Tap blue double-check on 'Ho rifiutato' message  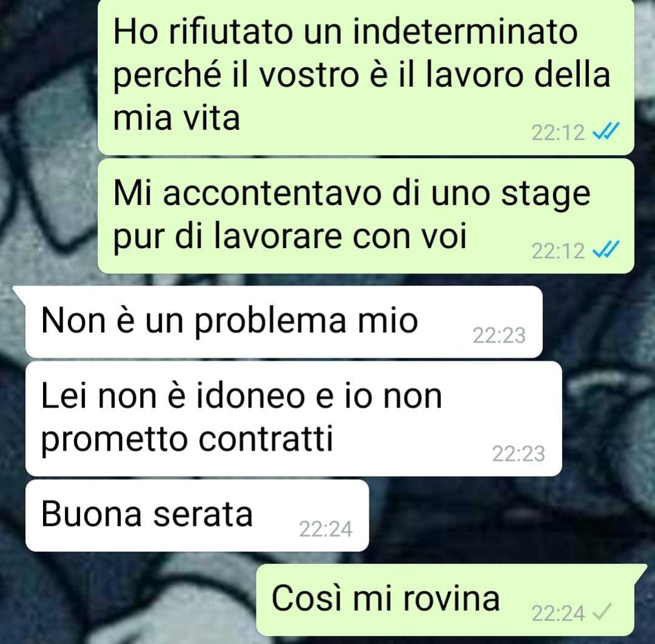[606, 132]
